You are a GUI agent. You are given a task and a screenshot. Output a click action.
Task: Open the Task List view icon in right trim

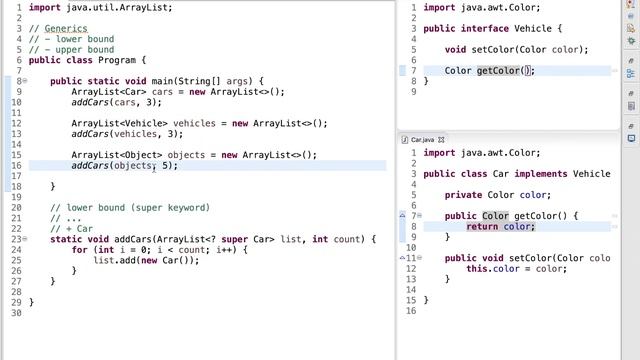point(631,107)
